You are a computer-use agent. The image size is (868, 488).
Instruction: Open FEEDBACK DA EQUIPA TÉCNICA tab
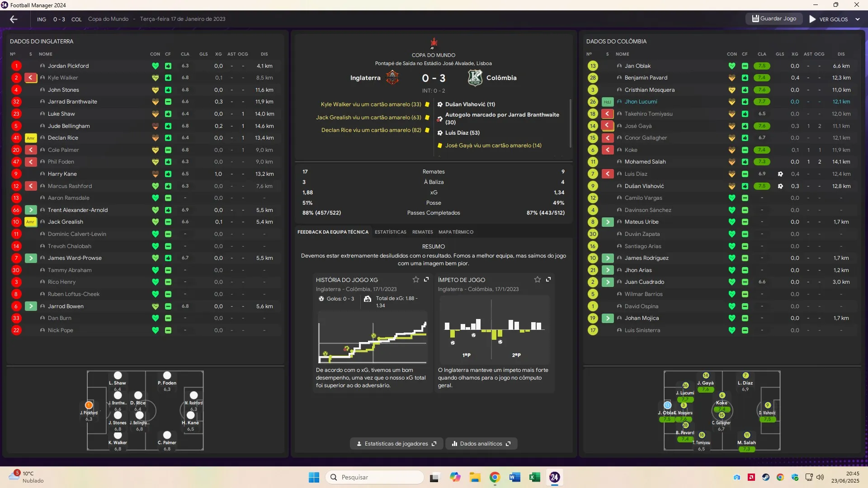point(333,232)
